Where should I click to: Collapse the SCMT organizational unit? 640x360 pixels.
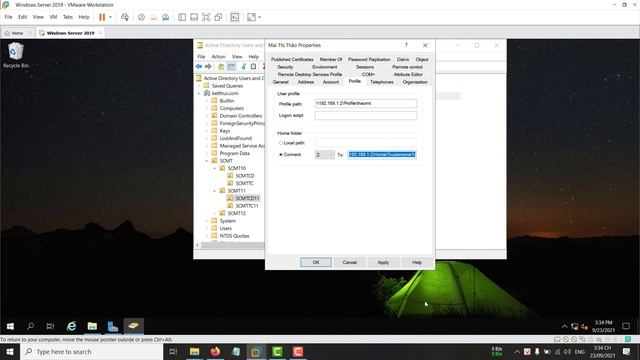point(207,161)
